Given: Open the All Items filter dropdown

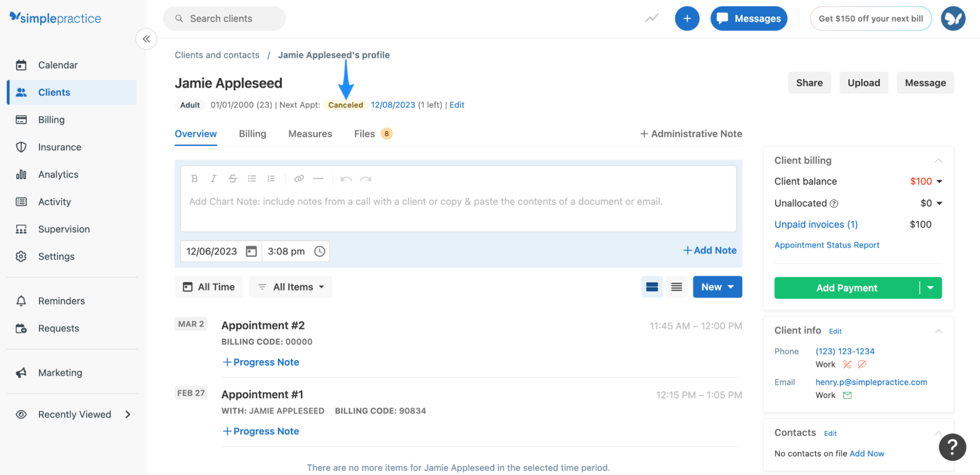Looking at the screenshot, I should pyautogui.click(x=290, y=287).
